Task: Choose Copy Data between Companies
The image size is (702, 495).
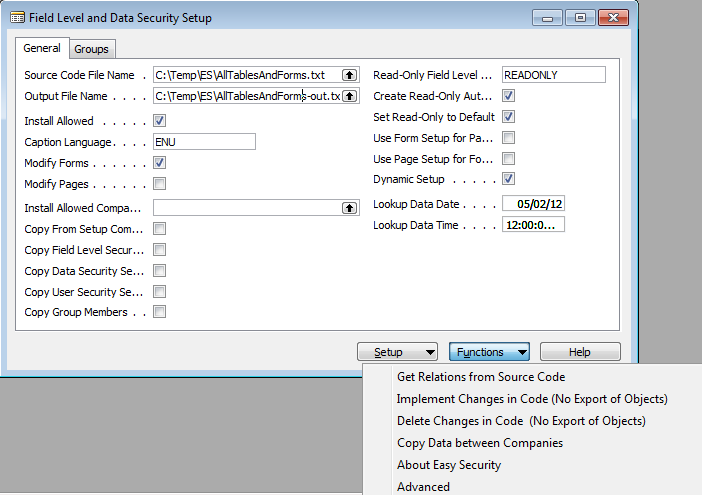Action: pyautogui.click(x=480, y=443)
